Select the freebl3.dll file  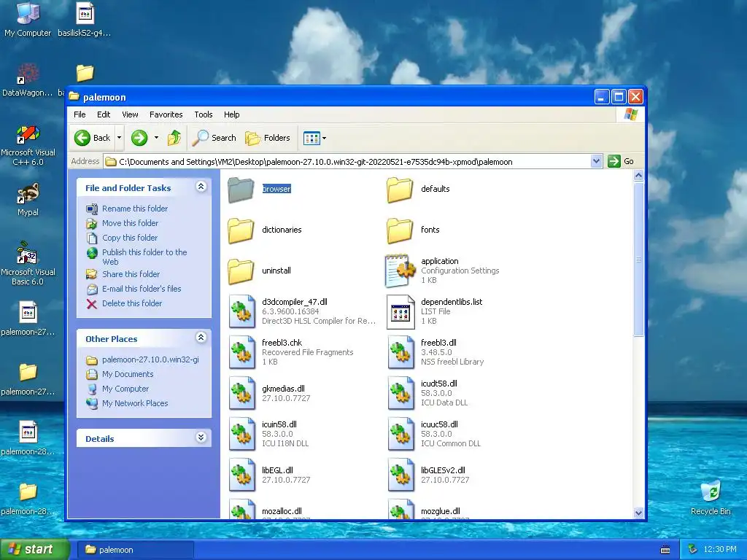point(400,353)
